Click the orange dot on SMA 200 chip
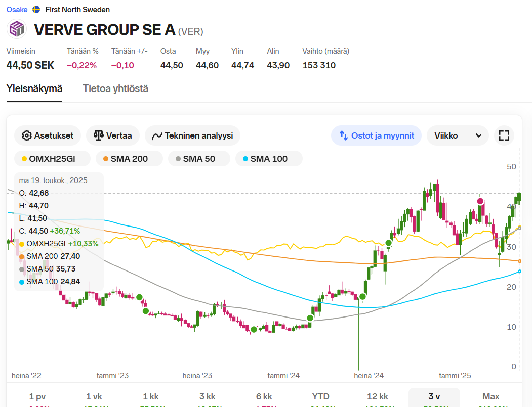Screen dimensions: 532x407 (105, 159)
